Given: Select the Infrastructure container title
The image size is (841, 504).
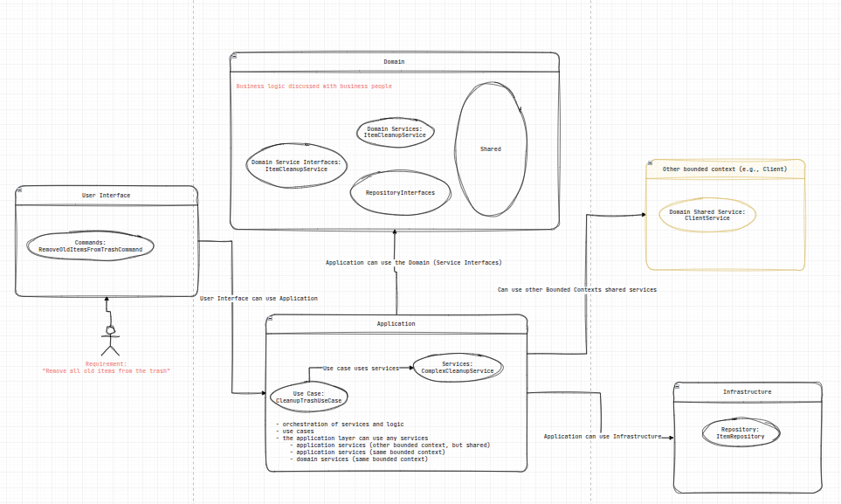Looking at the screenshot, I should point(748,392).
